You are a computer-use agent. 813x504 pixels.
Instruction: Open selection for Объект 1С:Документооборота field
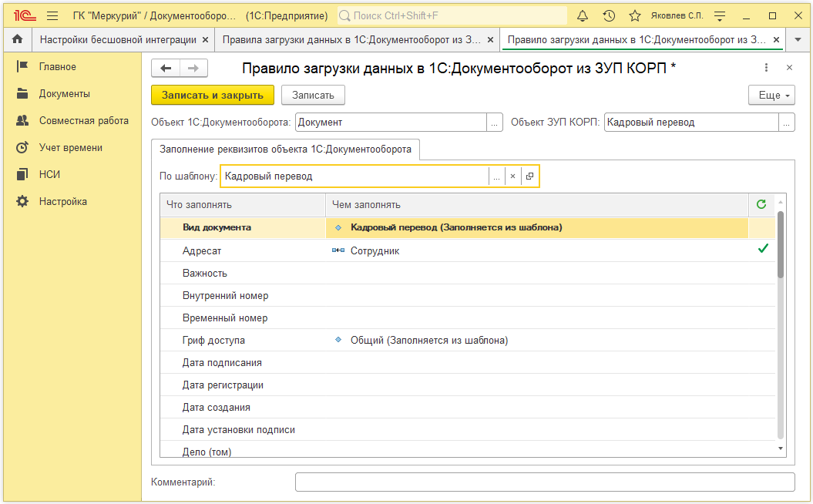pyautogui.click(x=495, y=122)
